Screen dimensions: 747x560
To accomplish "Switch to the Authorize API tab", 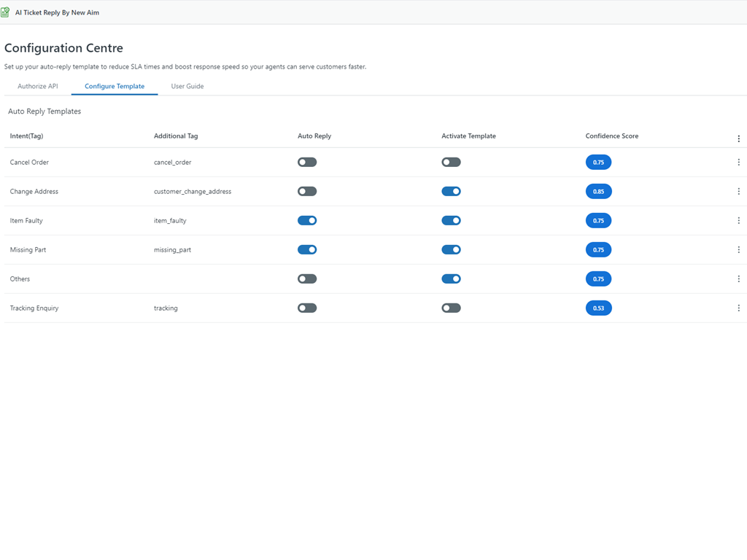I will [x=38, y=87].
